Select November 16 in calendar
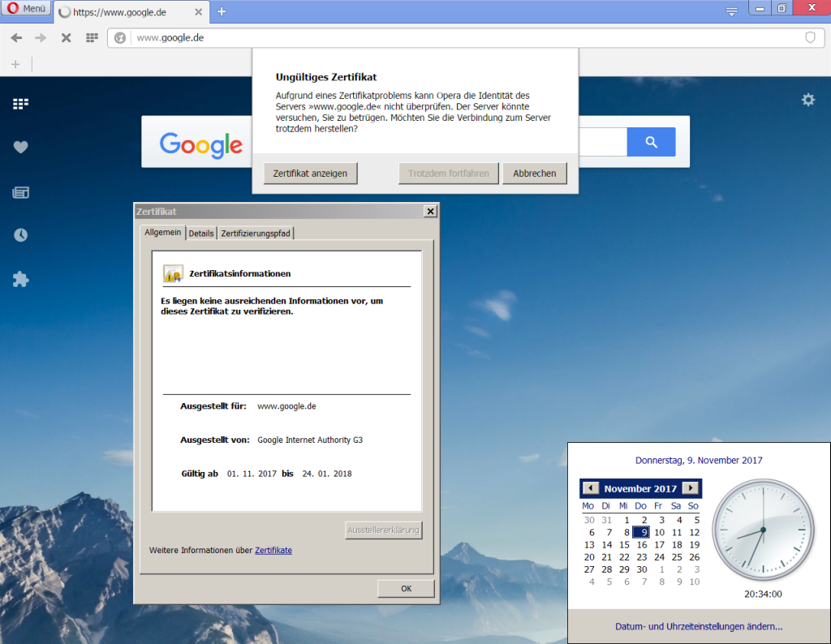 (x=641, y=545)
